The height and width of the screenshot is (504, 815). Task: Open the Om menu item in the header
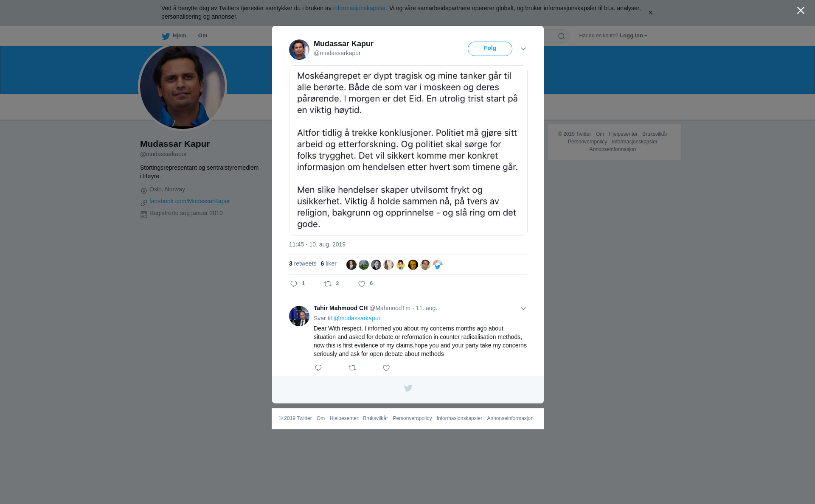[x=203, y=36]
